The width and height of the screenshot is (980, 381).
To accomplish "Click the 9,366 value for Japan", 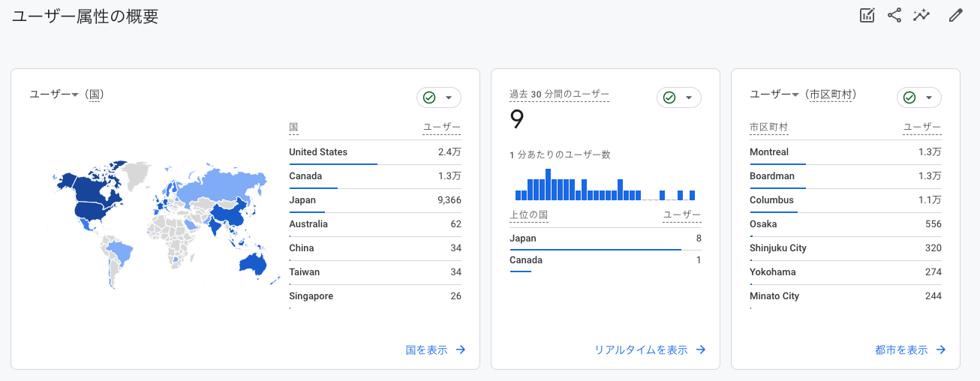I will pos(448,200).
